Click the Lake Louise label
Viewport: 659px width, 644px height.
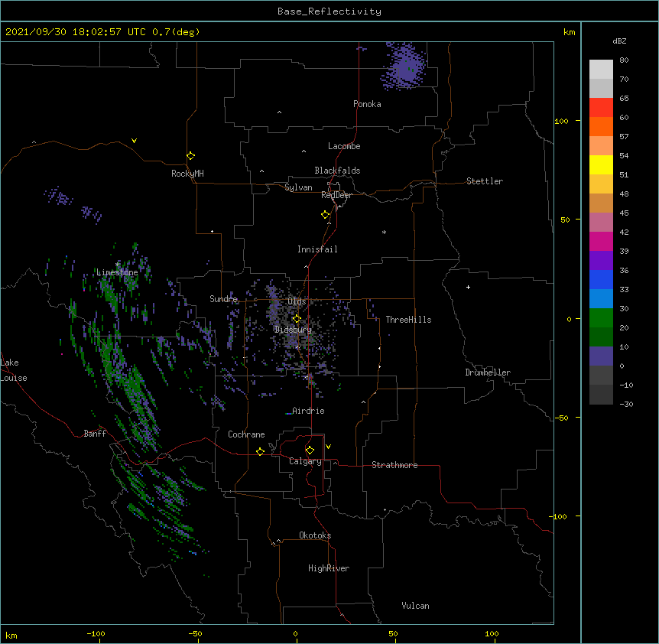[14, 370]
